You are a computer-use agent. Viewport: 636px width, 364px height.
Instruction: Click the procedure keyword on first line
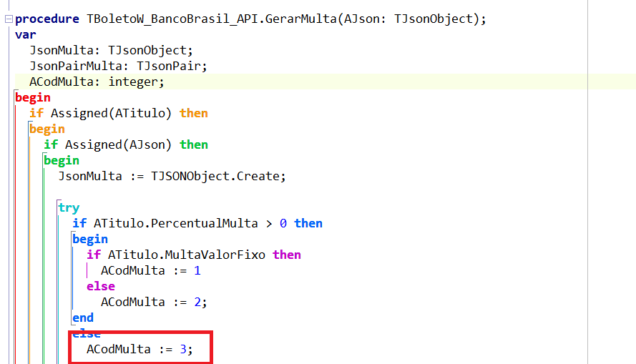47,19
